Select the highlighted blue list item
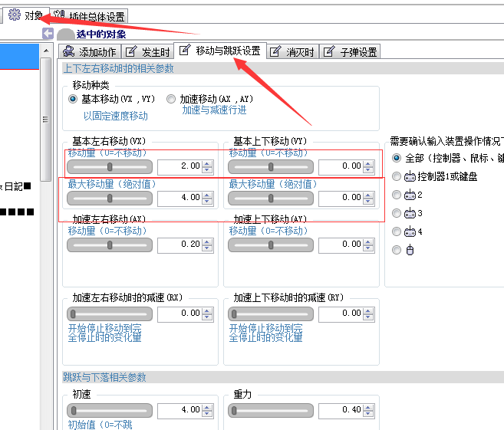This screenshot has height=430, width=504. point(19,57)
